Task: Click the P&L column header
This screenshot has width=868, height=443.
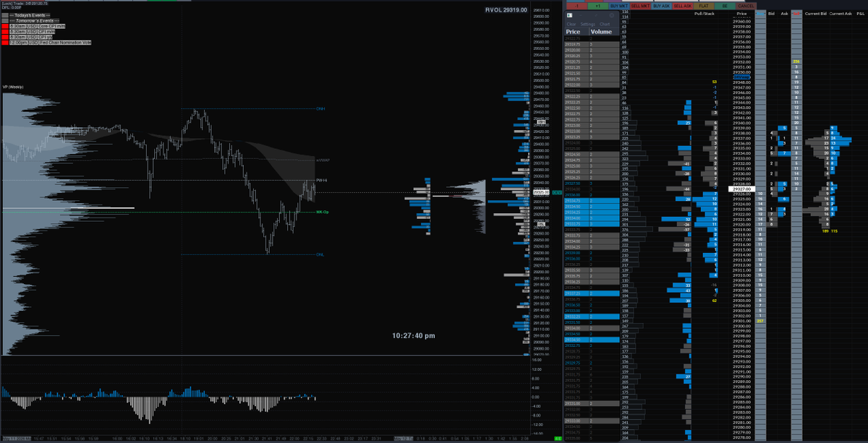Action: click(859, 14)
